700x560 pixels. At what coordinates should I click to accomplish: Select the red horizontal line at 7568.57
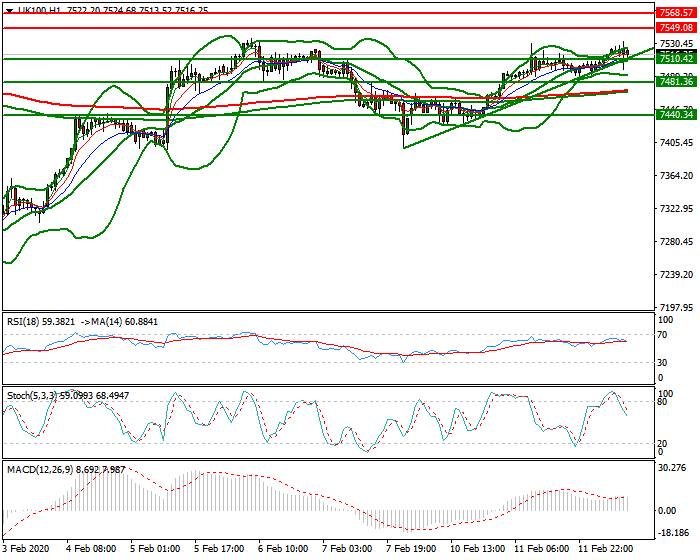pyautogui.click(x=328, y=13)
